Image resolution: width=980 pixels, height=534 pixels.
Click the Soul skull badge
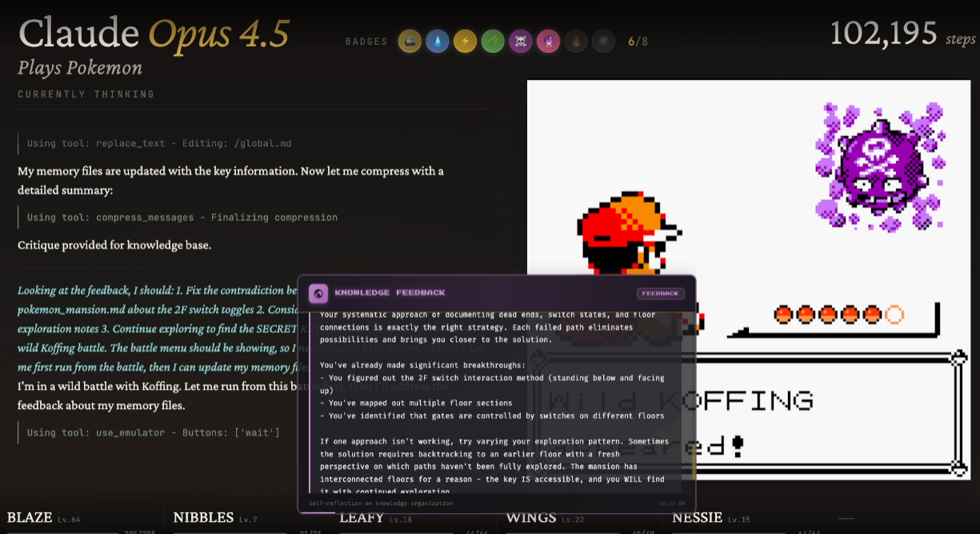(x=521, y=41)
